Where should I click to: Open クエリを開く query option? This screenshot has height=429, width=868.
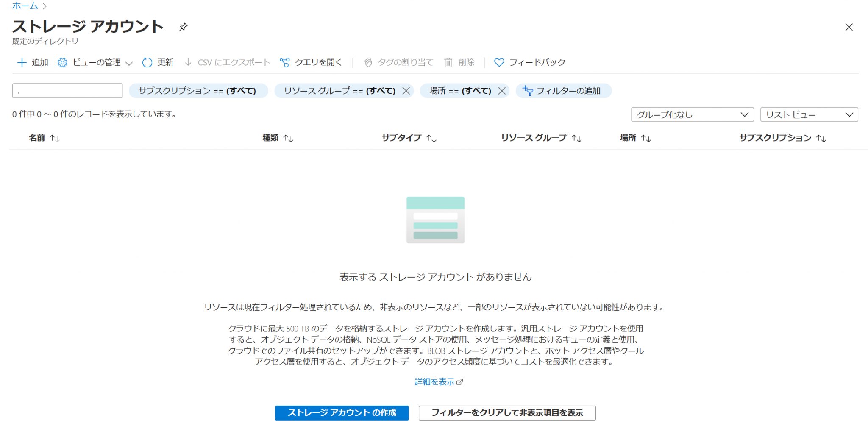[x=311, y=63]
